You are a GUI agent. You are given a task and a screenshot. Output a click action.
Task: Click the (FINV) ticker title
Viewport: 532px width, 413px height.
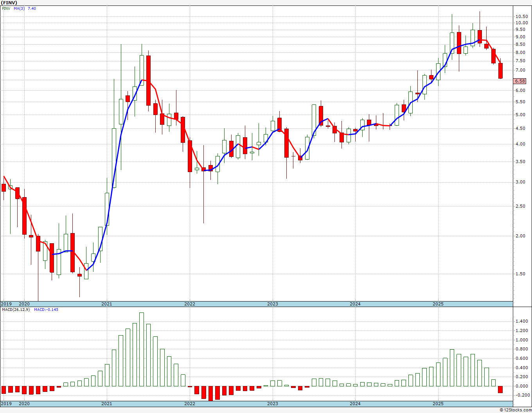[x=9, y=3]
